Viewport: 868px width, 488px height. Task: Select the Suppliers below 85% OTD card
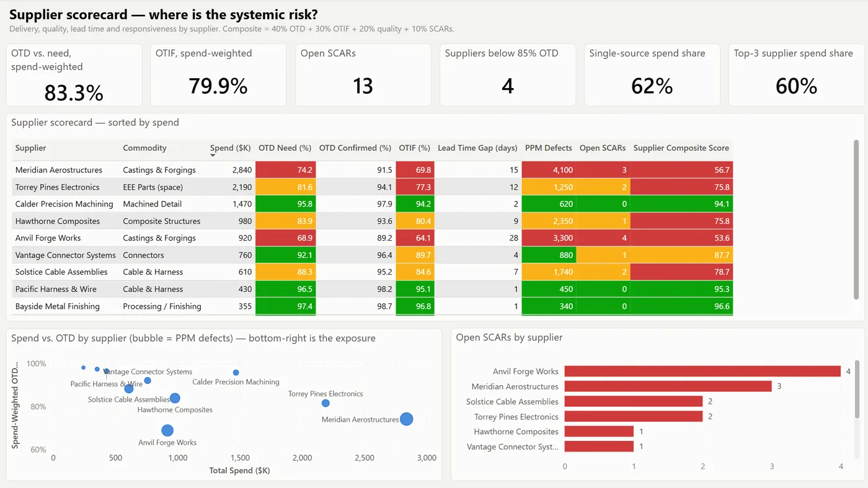pyautogui.click(x=507, y=74)
